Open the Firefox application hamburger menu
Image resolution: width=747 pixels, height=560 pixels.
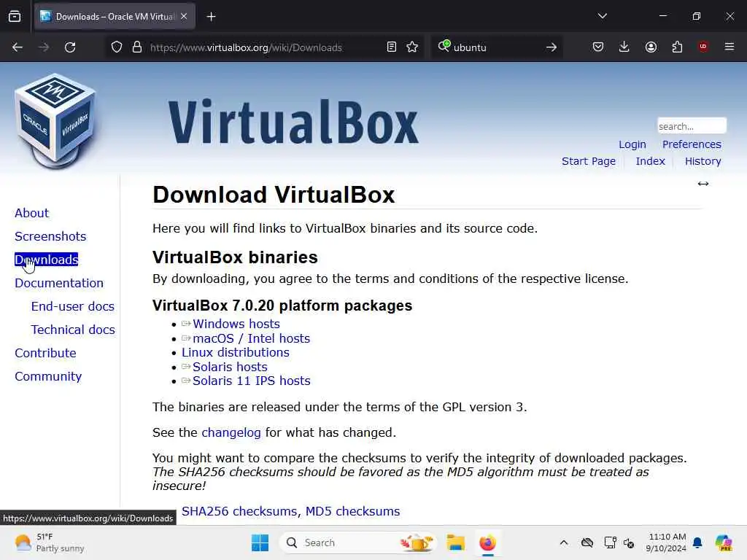point(729,47)
